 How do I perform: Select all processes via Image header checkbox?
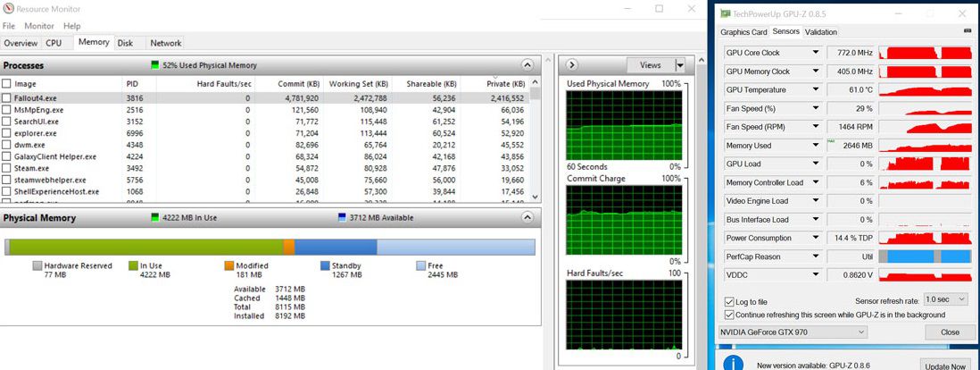(x=7, y=84)
